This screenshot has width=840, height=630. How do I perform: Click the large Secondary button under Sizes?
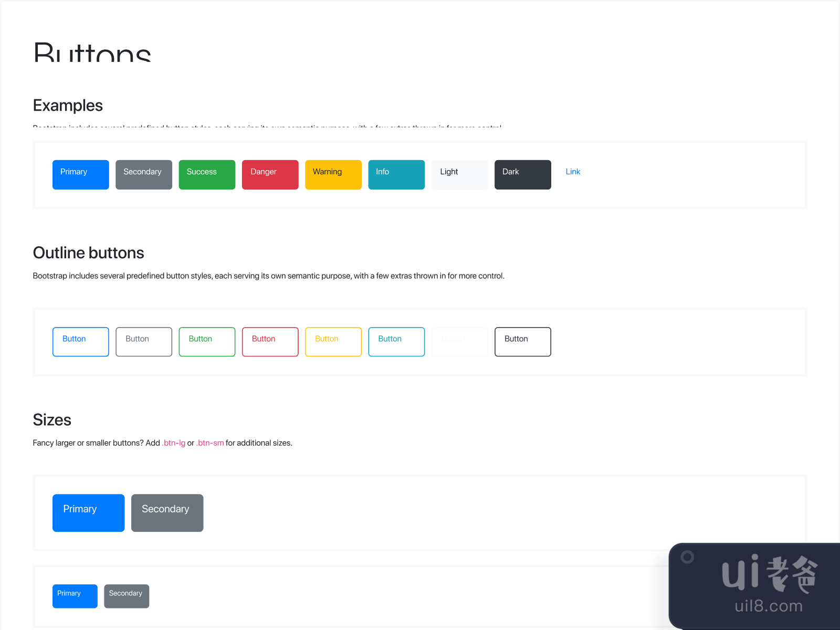pyautogui.click(x=167, y=513)
